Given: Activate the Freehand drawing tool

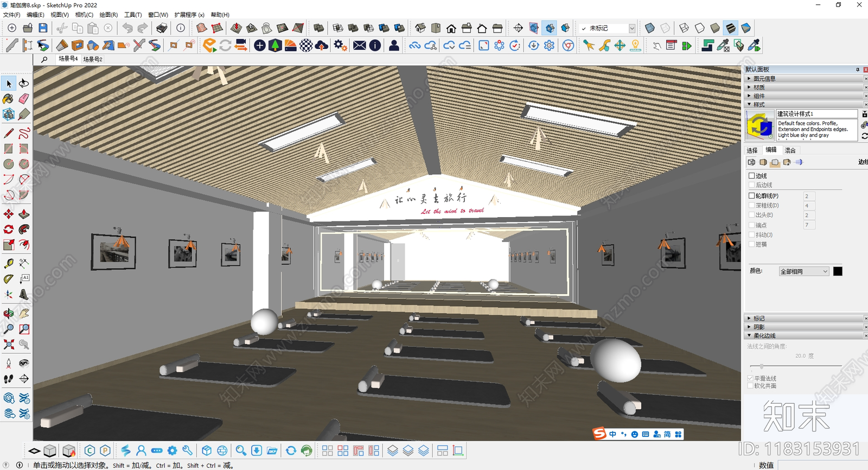Looking at the screenshot, I should [x=24, y=133].
